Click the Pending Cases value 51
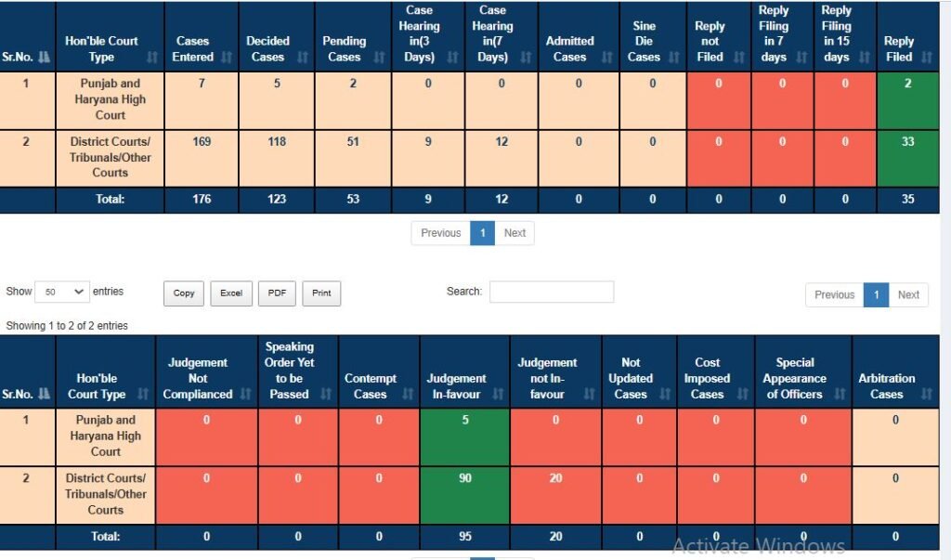The image size is (951, 560). point(353,142)
